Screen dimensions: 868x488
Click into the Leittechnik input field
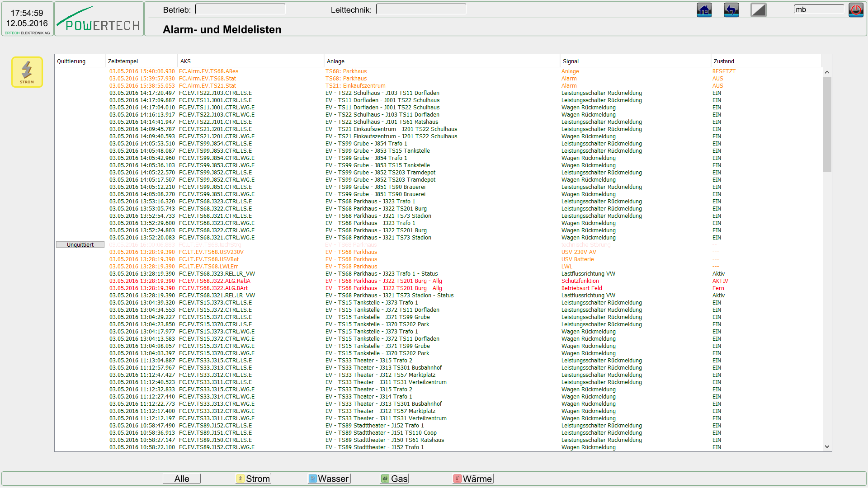click(x=421, y=9)
